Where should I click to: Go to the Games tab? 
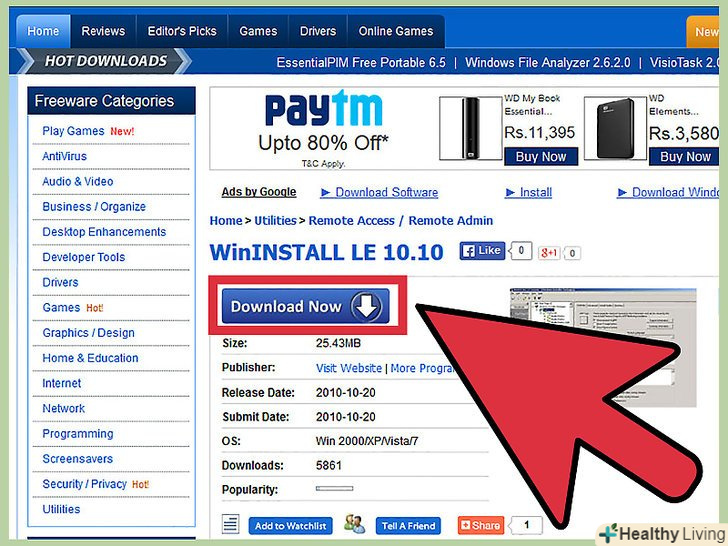click(258, 31)
